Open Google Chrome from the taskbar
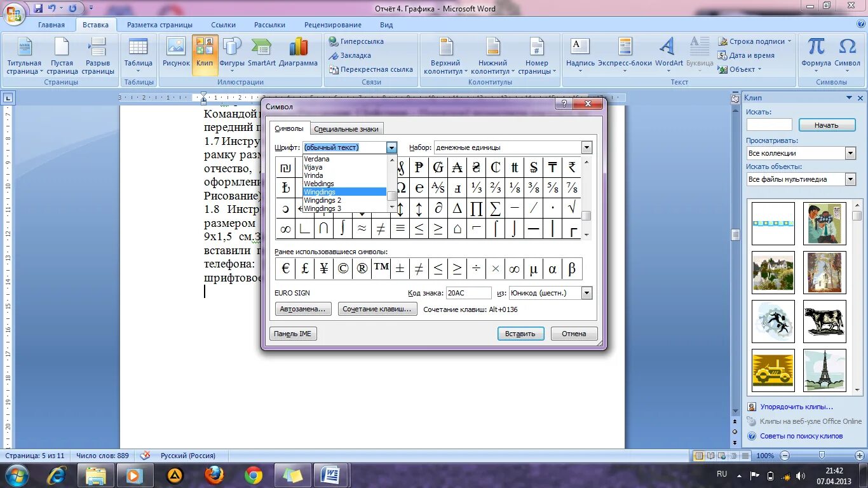This screenshot has height=488, width=868. (254, 475)
